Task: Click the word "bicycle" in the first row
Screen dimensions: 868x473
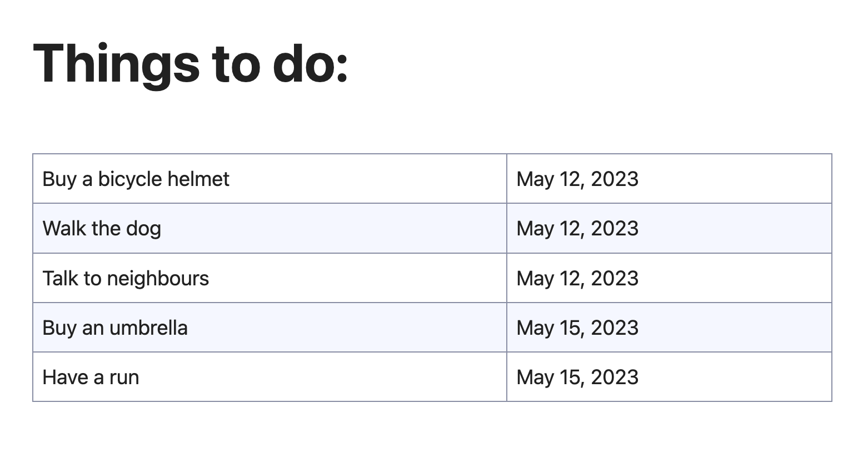Action: (130, 179)
